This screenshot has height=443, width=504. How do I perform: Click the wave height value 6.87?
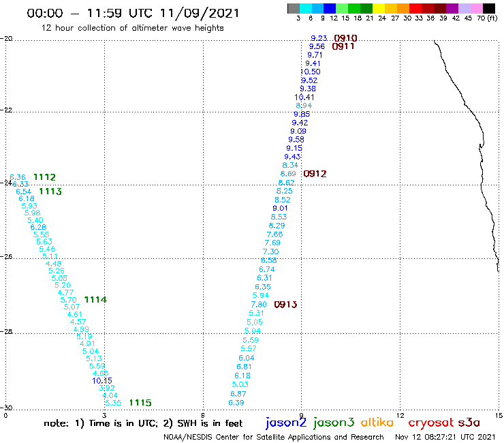[238, 394]
